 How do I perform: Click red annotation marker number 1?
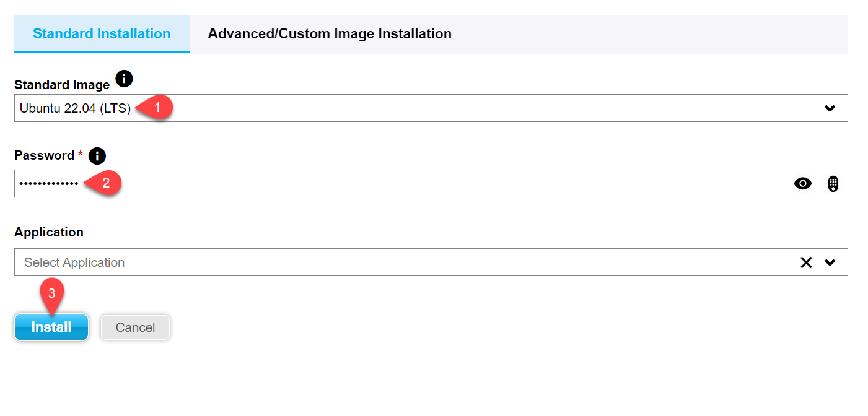pyautogui.click(x=157, y=108)
